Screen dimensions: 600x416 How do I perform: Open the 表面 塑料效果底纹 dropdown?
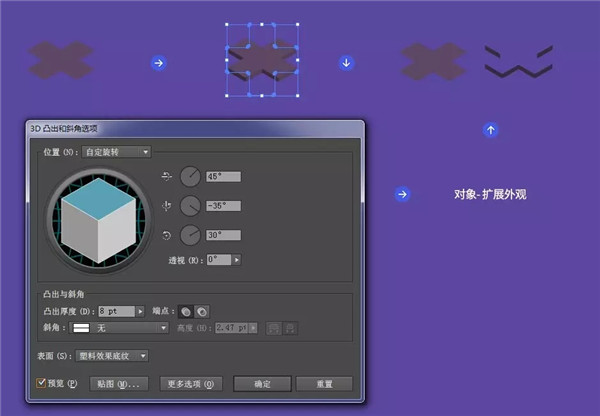point(112,356)
